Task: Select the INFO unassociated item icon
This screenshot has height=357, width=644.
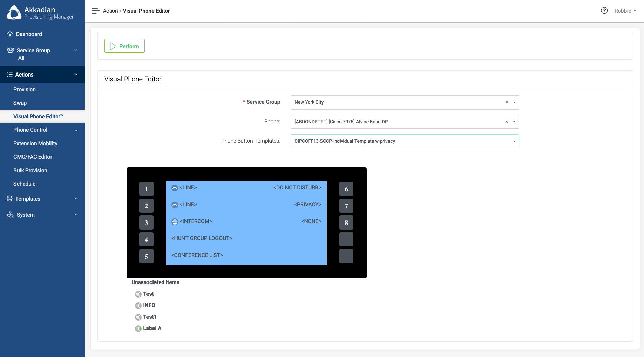Action: [138, 306]
